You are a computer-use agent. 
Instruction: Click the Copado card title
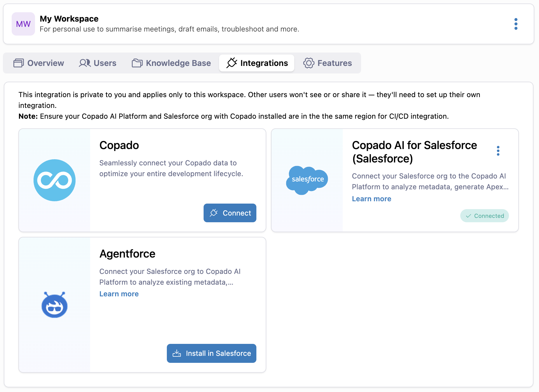tap(119, 145)
